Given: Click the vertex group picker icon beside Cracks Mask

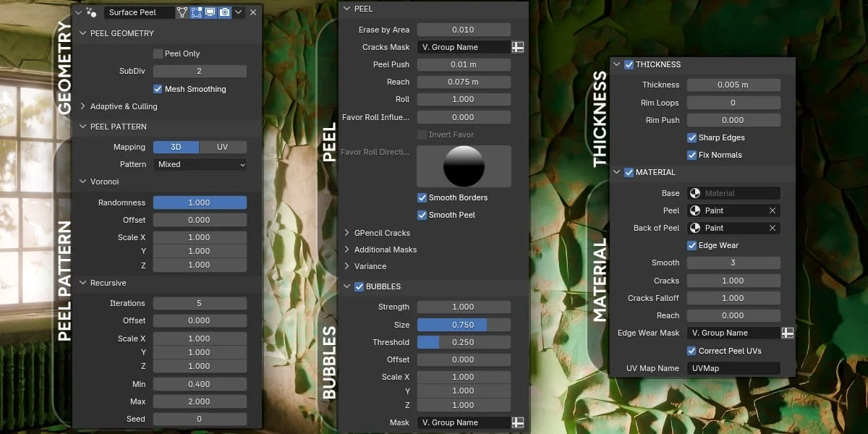Looking at the screenshot, I should pyautogui.click(x=518, y=46).
